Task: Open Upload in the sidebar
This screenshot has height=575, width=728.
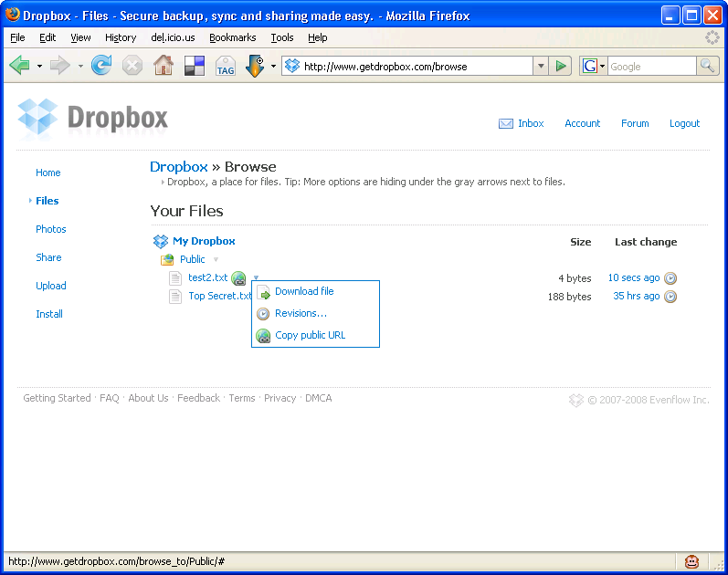Action: pos(51,286)
